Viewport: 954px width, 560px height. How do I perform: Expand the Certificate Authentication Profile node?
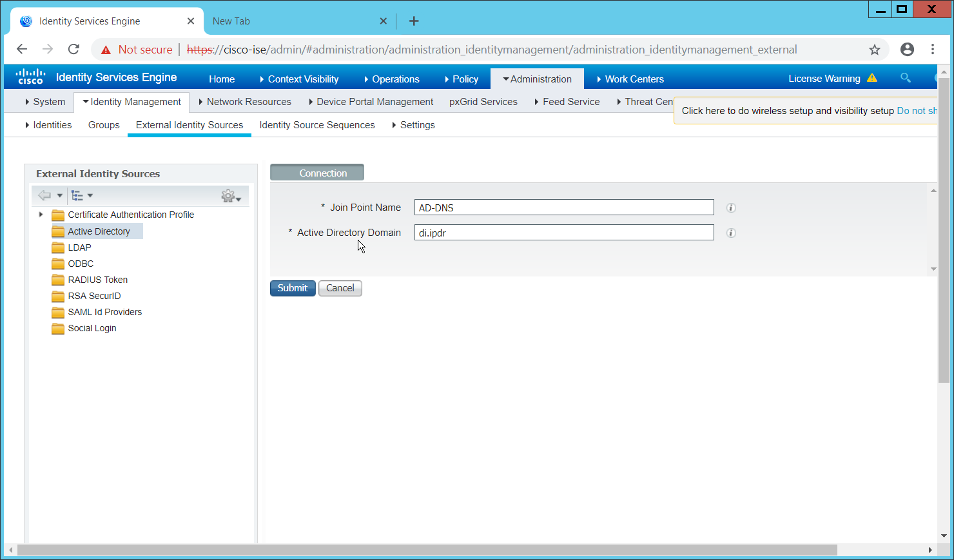pos(41,215)
